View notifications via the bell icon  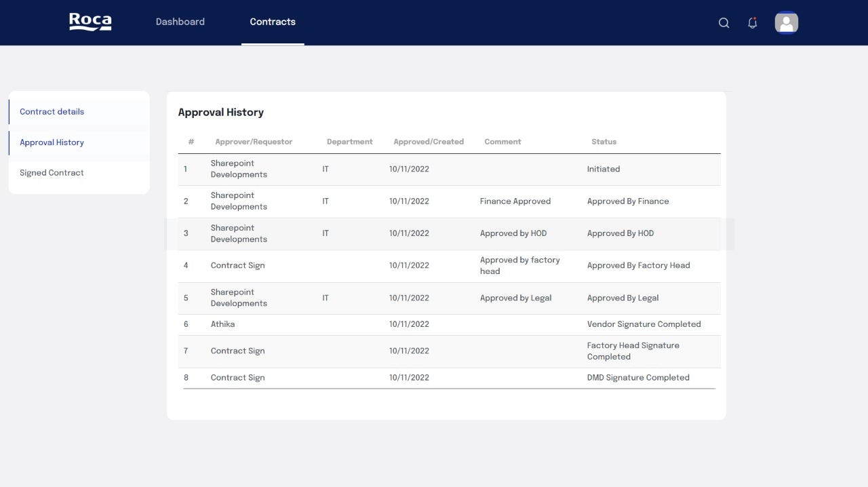pyautogui.click(x=752, y=22)
